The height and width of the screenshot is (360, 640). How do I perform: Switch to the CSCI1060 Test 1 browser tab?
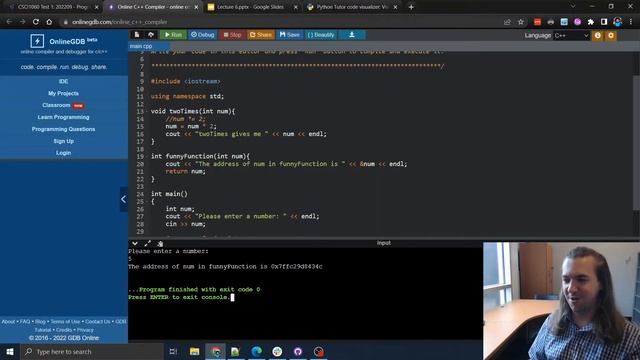53,7
